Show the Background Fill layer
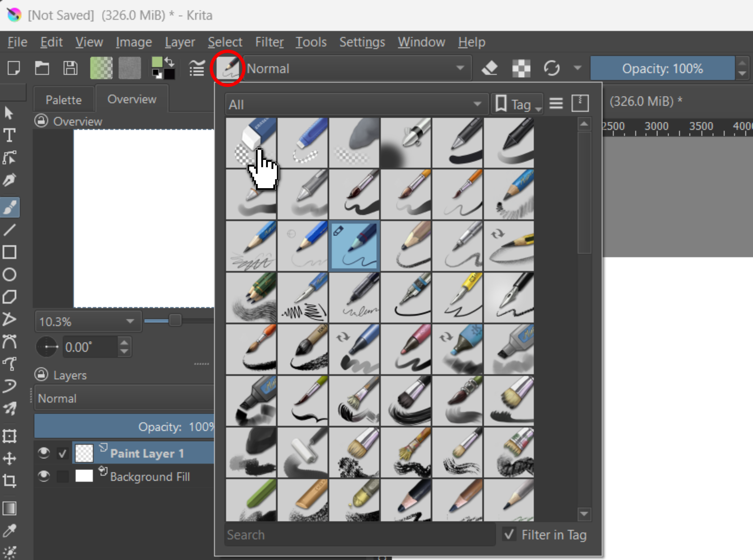 [x=44, y=476]
